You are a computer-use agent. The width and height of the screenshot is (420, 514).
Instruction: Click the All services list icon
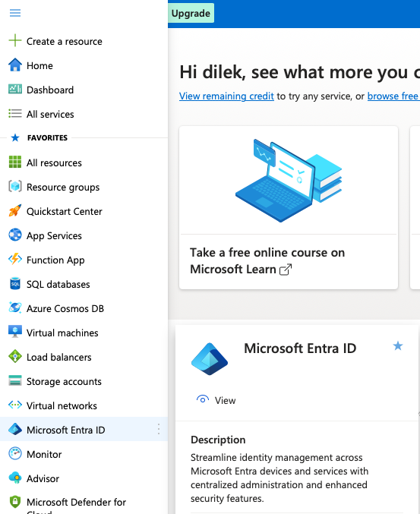coord(15,114)
